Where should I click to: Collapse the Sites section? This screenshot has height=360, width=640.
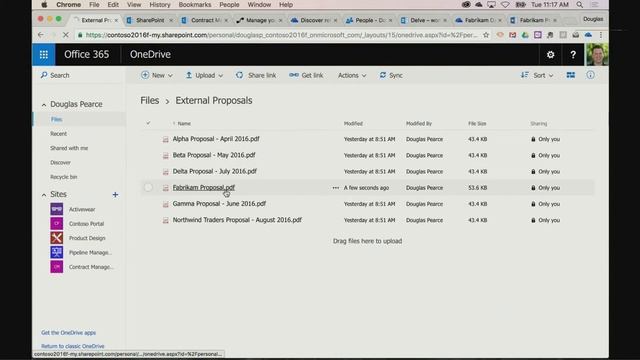click(x=44, y=195)
